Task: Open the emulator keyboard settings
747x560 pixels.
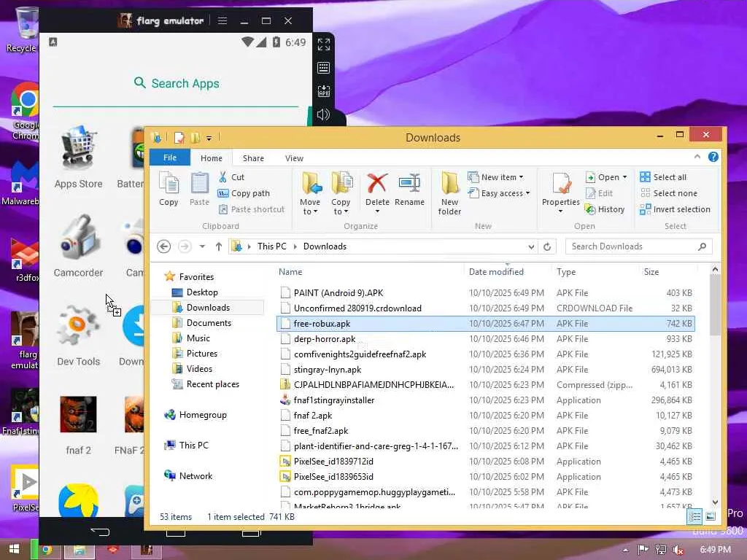Action: 323,68
